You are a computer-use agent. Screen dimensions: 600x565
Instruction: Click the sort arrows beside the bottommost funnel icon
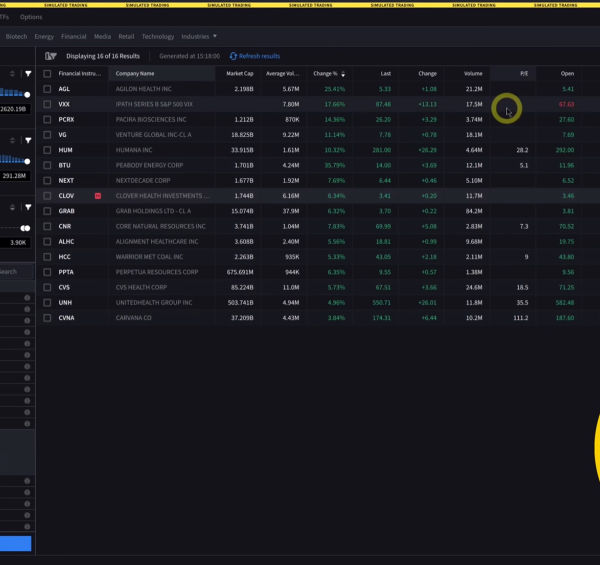pyautogui.click(x=12, y=208)
